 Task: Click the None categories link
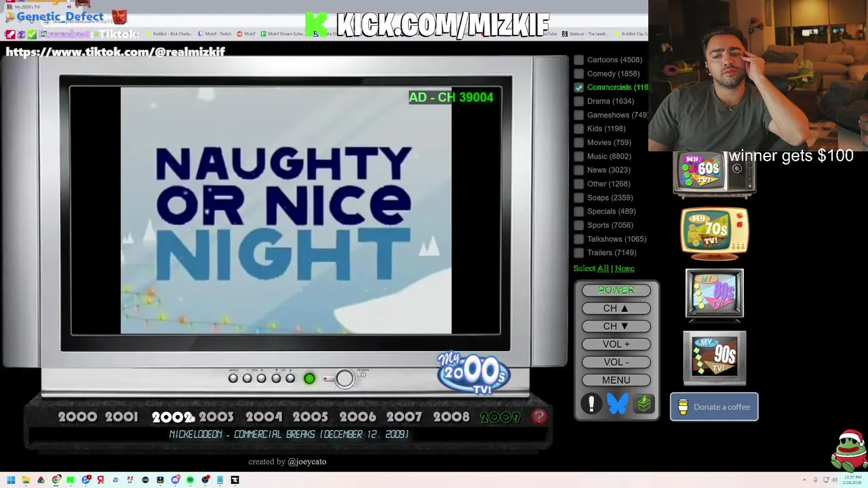[x=625, y=268]
